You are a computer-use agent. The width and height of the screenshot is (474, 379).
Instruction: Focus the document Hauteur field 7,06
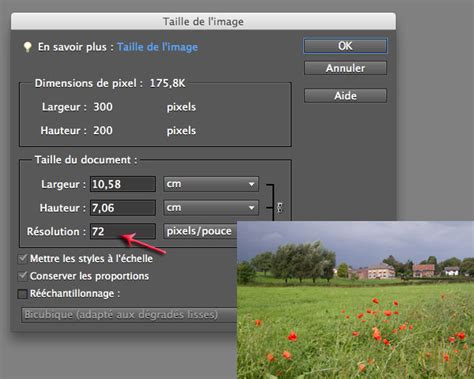pyautogui.click(x=123, y=208)
